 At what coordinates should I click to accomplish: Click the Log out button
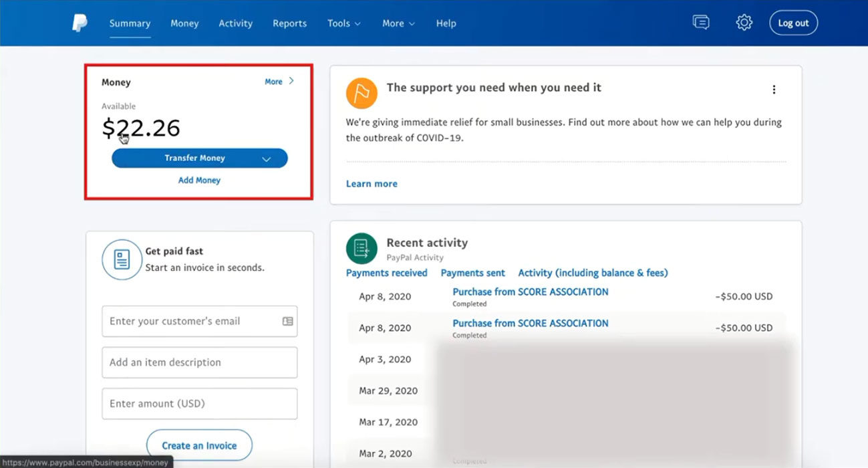click(793, 23)
